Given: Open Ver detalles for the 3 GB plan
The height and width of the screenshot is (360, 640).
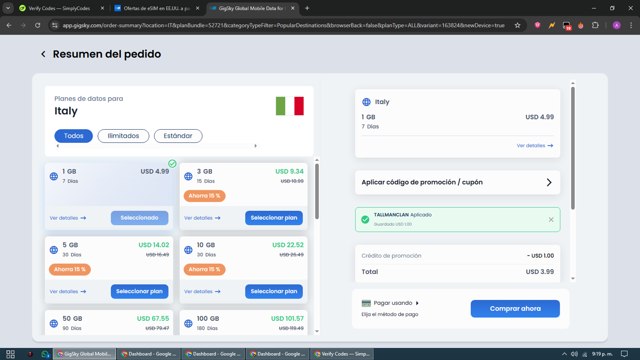Looking at the screenshot, I should [202, 218].
